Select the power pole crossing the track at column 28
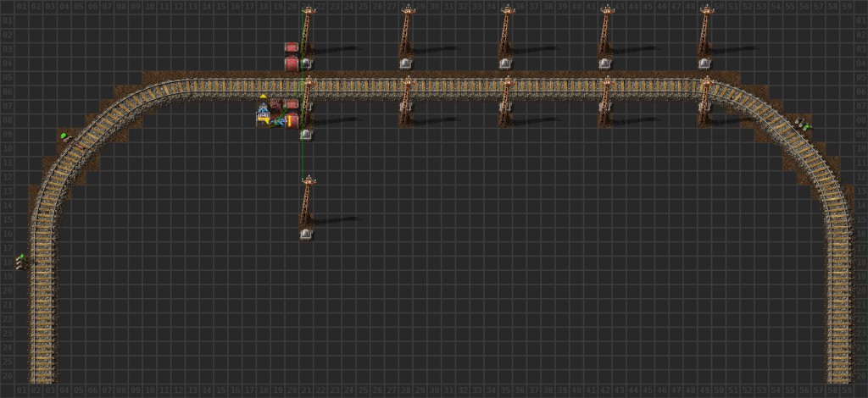This screenshot has height=398, width=868. (407, 102)
